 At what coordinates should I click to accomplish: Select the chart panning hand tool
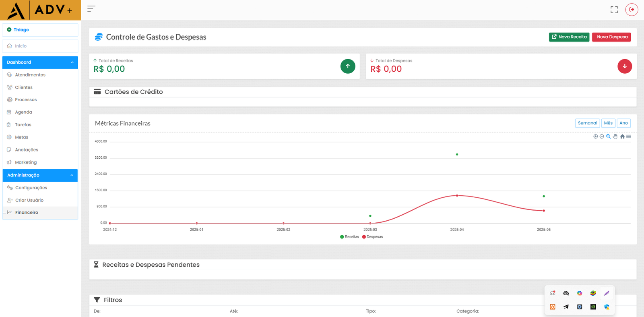pyautogui.click(x=615, y=137)
